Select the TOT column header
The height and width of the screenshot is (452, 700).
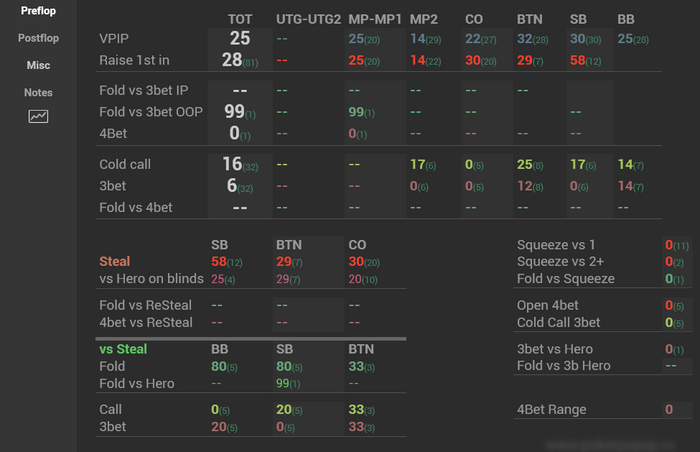(239, 19)
